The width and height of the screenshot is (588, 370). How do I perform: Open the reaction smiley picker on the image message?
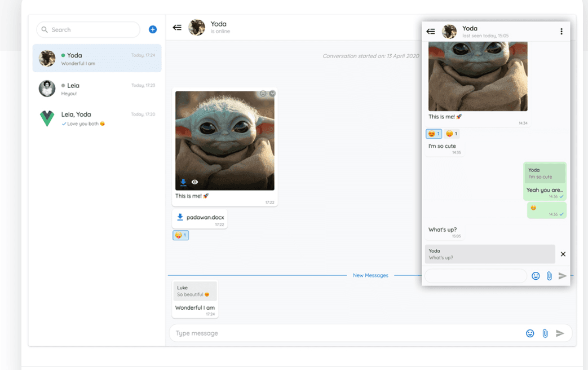pyautogui.click(x=262, y=92)
